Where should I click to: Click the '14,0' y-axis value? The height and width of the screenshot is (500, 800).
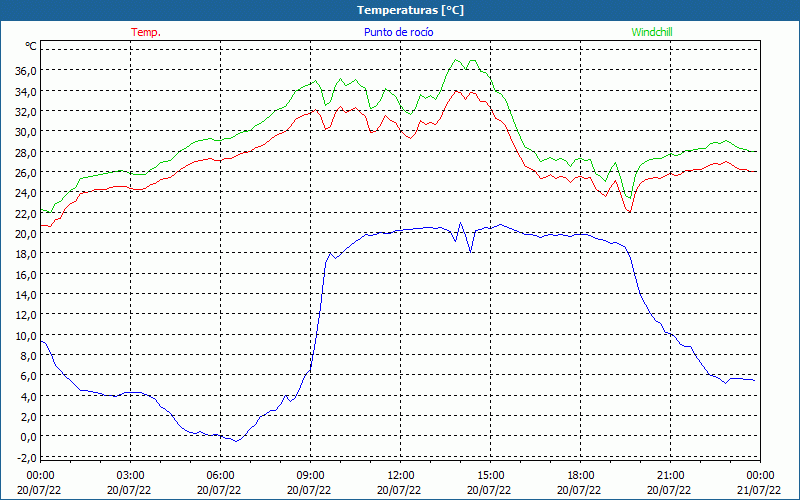click(27, 294)
